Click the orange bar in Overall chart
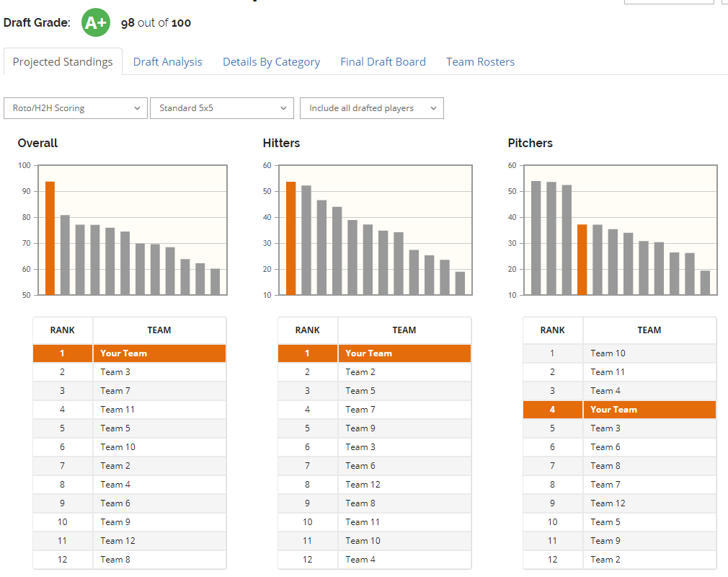 [50, 238]
